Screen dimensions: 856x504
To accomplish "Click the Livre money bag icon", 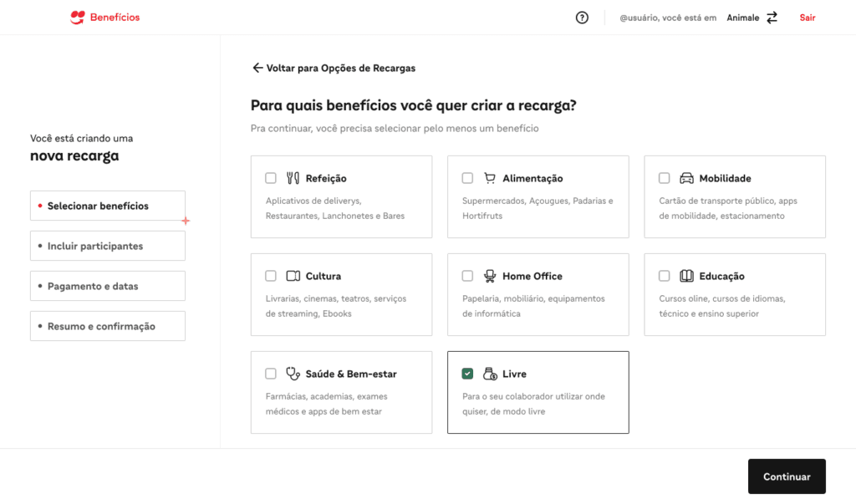I will pos(490,374).
